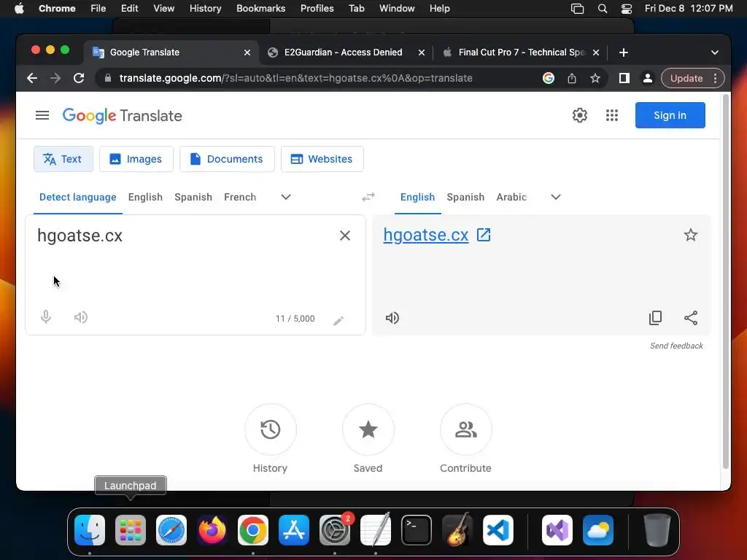Click the Google icon in the address bar
The height and width of the screenshot is (560, 747).
[x=549, y=78]
